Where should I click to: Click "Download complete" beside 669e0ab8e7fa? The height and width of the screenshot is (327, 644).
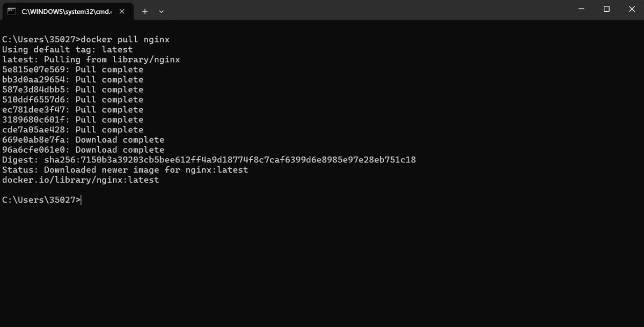[120, 140]
